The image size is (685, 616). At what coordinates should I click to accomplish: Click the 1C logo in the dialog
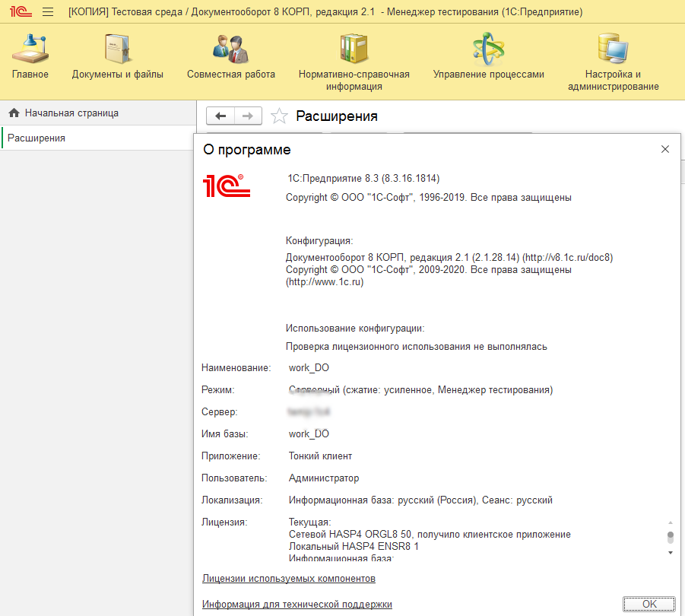pos(227,186)
